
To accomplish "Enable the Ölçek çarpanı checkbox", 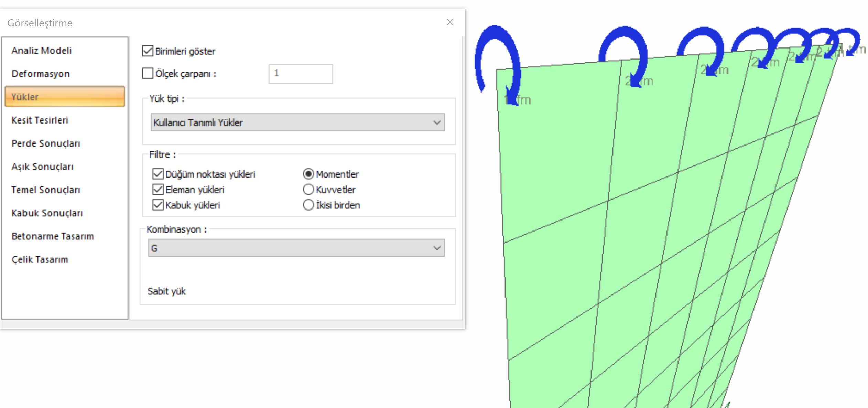I will (x=148, y=73).
